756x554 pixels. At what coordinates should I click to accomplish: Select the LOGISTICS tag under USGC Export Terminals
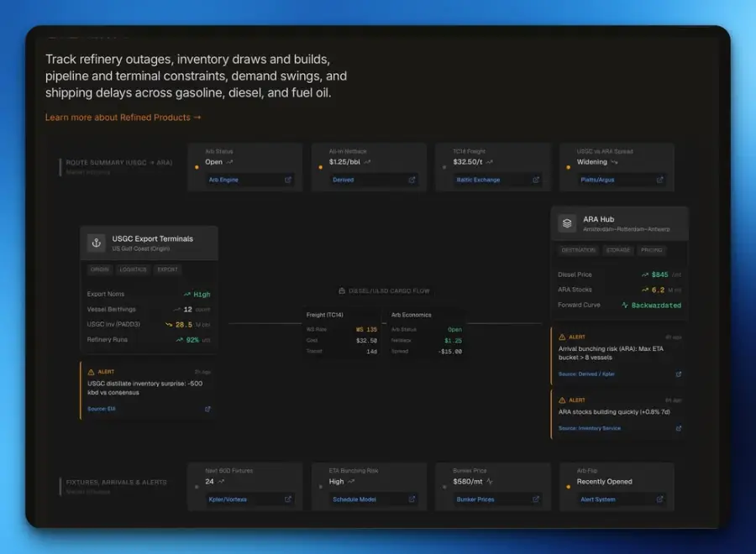133,269
